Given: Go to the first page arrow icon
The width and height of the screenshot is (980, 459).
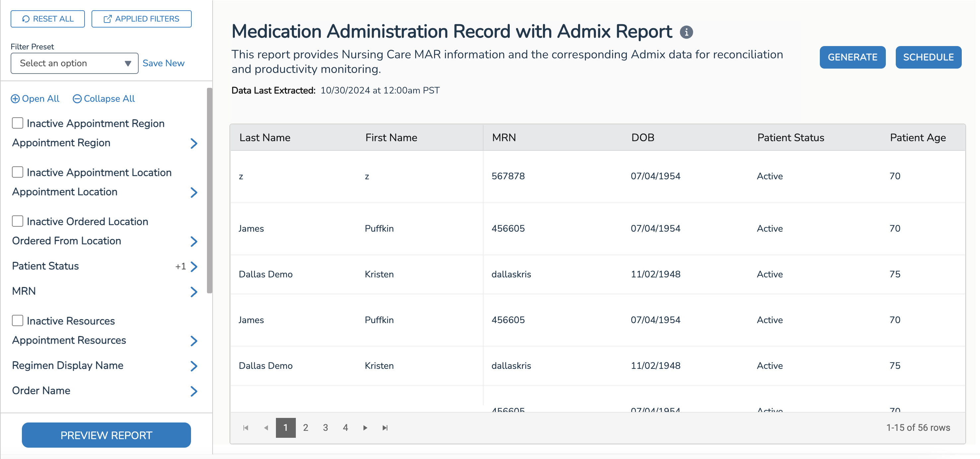Looking at the screenshot, I should click(246, 428).
